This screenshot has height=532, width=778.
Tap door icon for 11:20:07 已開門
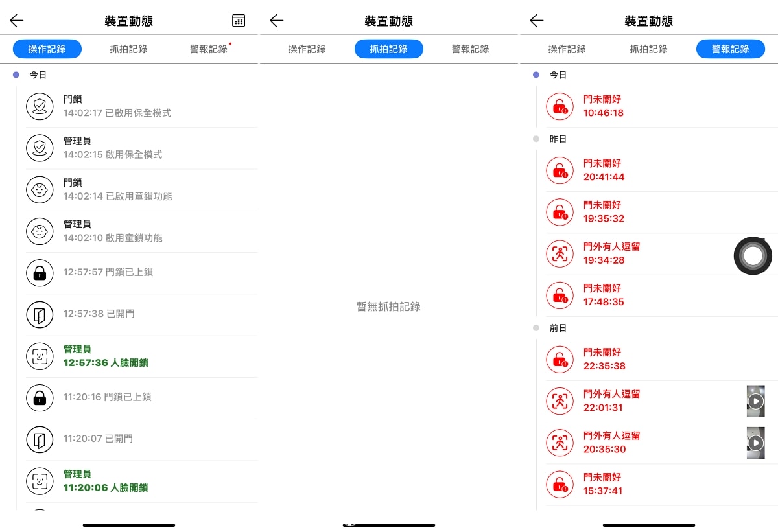click(x=40, y=439)
